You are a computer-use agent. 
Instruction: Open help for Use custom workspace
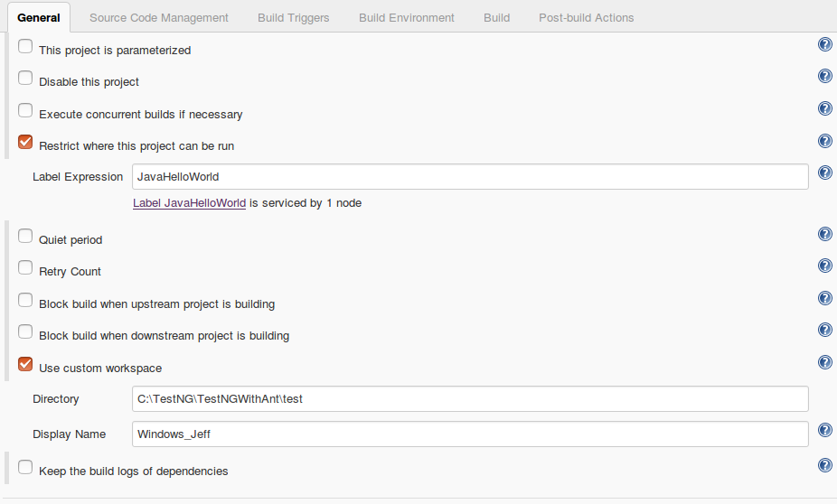tap(824, 363)
